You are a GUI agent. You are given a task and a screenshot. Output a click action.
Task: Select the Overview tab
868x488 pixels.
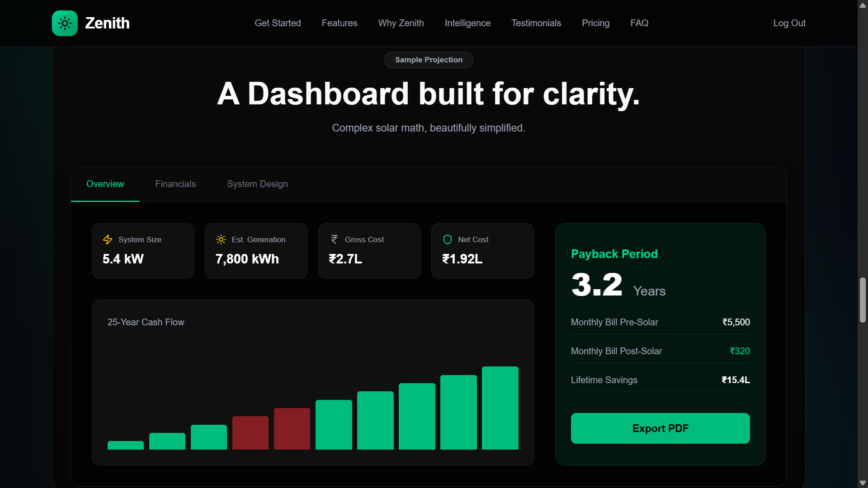coord(105,184)
